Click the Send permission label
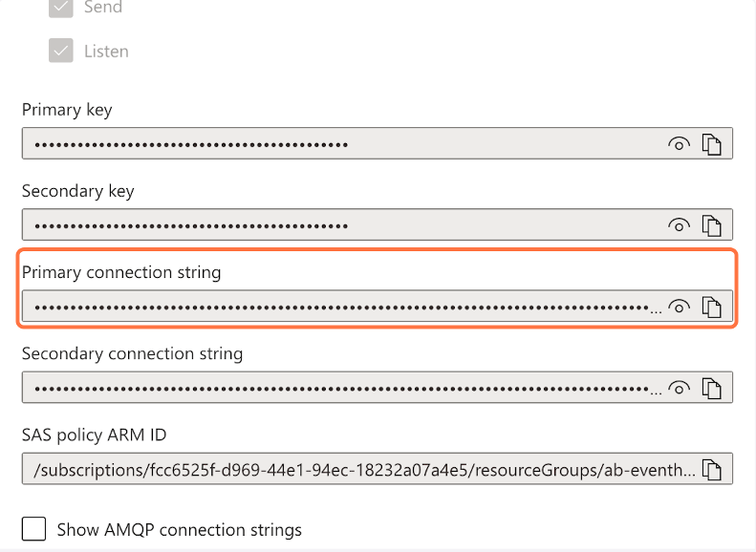The height and width of the screenshot is (552, 756). [x=103, y=8]
